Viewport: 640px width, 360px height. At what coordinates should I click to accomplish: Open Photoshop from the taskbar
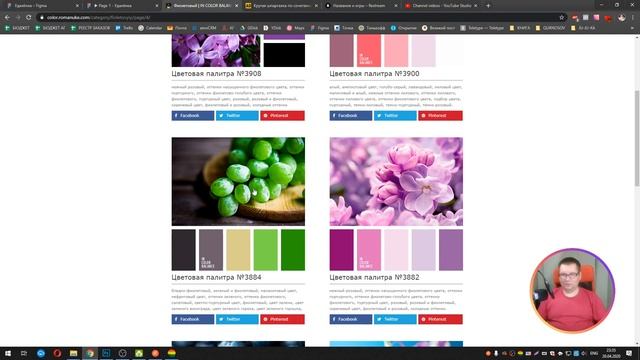106,353
